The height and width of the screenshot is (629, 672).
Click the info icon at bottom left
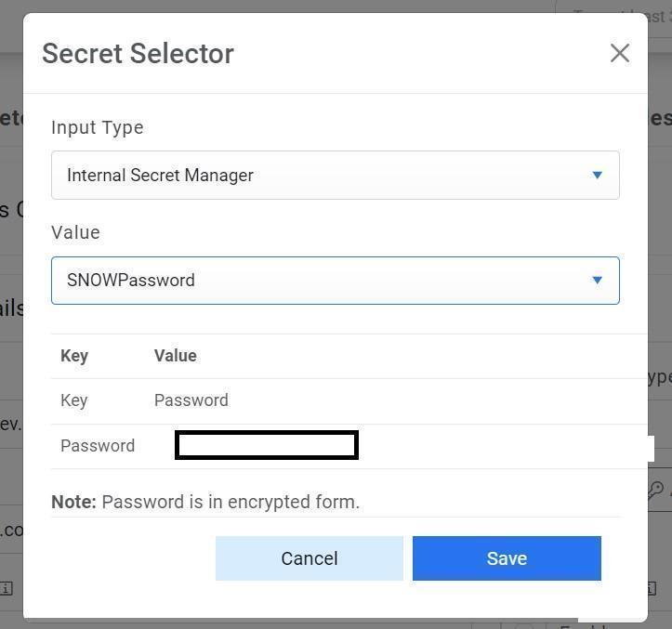(7, 588)
